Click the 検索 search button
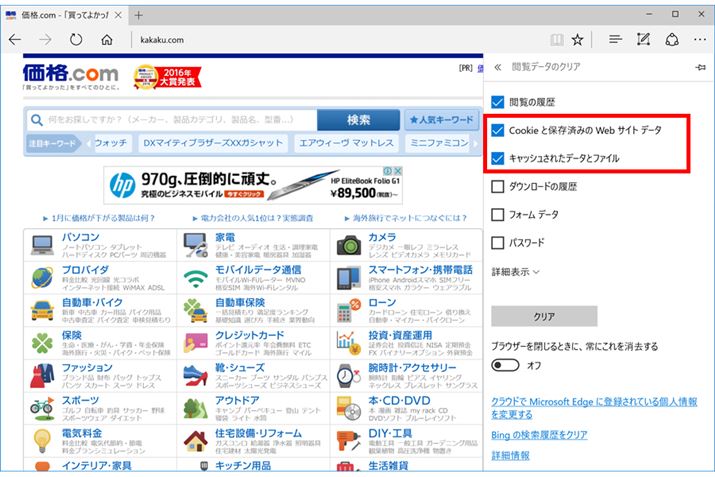Viewport: 715px width, 477px height. [358, 120]
